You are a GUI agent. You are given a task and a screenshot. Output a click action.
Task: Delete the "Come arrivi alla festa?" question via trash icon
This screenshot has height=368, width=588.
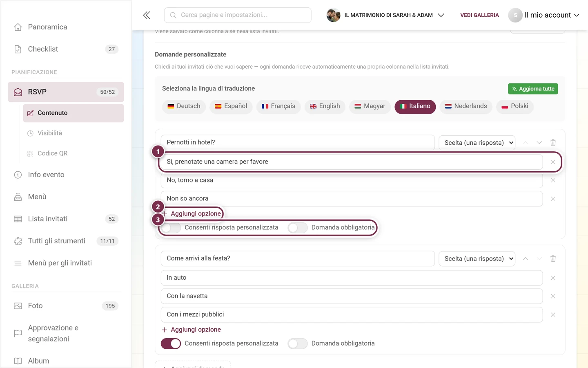[x=553, y=258]
